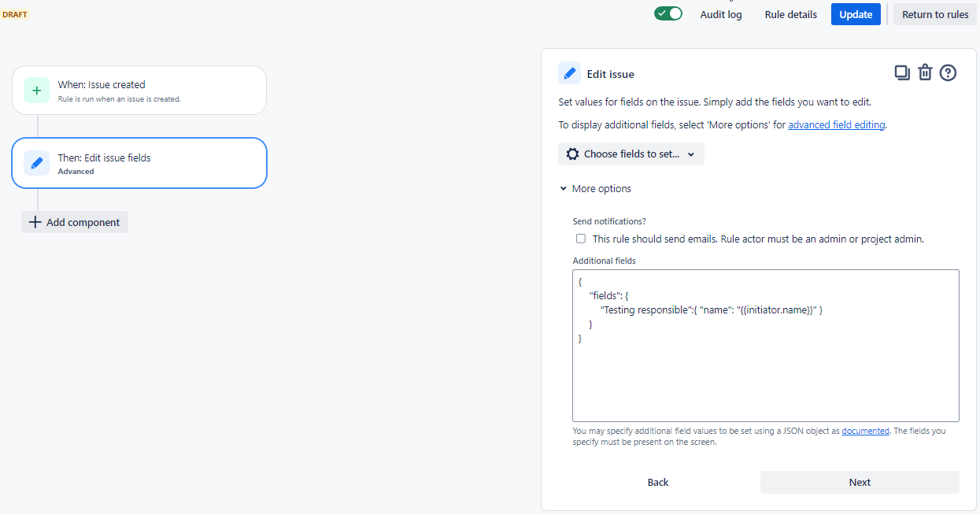Open Rule details
The width and height of the screenshot is (980, 515).
pyautogui.click(x=791, y=14)
